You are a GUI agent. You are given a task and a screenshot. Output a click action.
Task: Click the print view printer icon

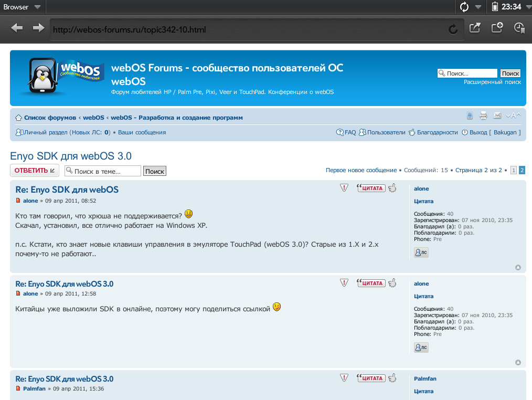[483, 116]
